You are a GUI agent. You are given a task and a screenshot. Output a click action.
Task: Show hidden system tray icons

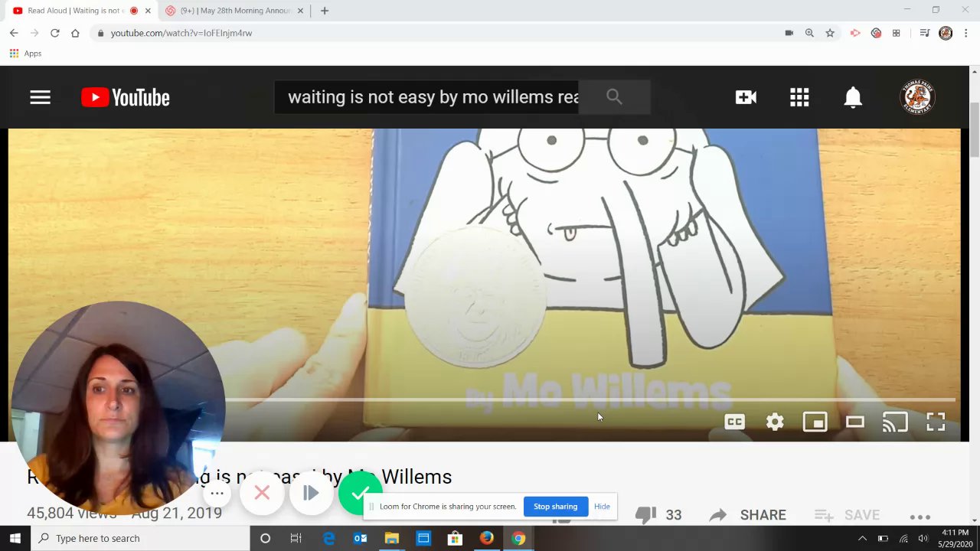[x=862, y=538]
